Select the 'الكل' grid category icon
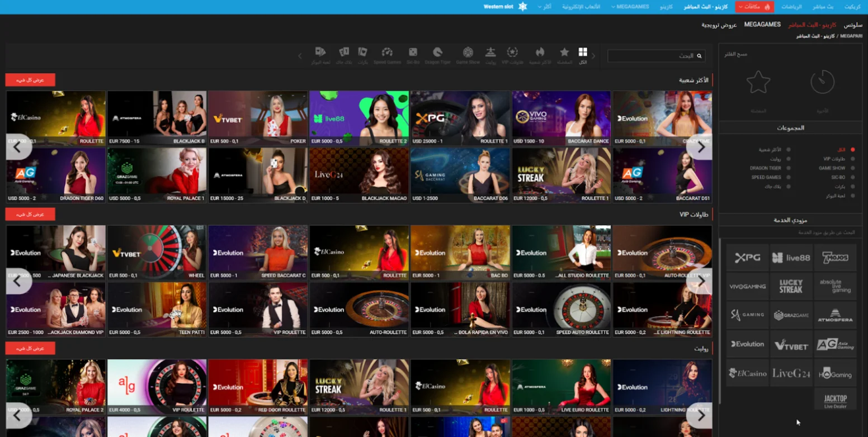The image size is (868, 437). (x=583, y=52)
